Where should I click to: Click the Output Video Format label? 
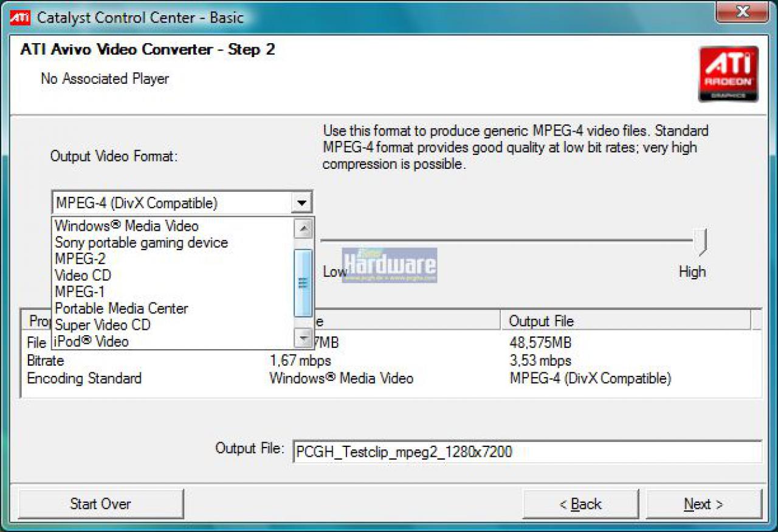114,156
